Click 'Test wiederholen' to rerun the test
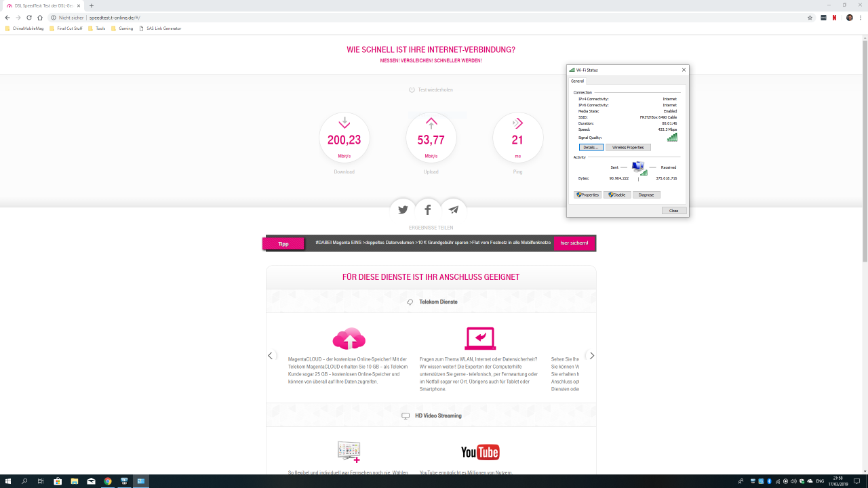 pyautogui.click(x=431, y=89)
